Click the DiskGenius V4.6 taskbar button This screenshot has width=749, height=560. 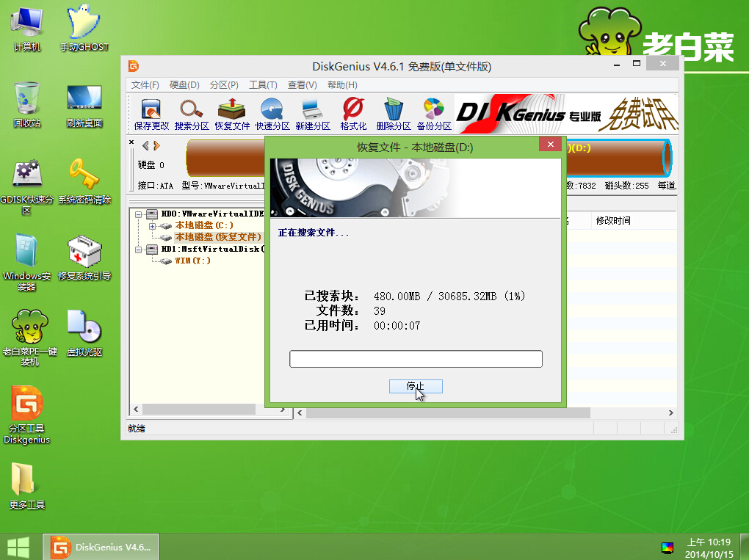pos(101,547)
